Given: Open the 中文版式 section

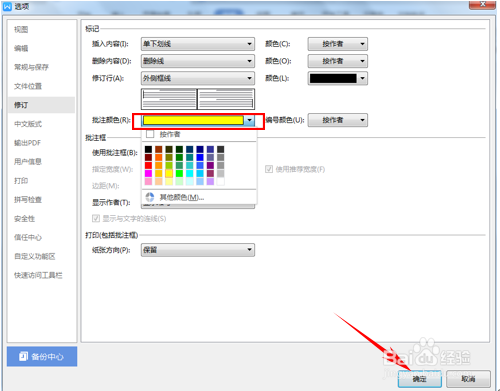Looking at the screenshot, I should click(41, 124).
